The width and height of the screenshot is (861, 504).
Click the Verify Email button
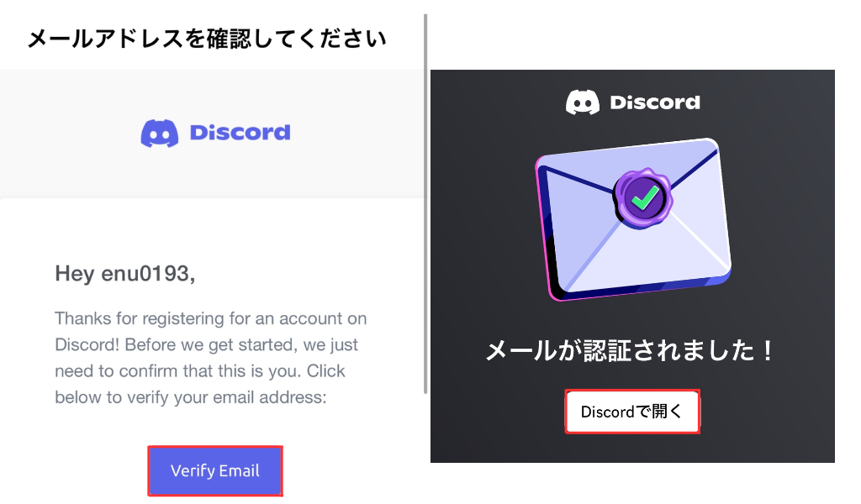(215, 470)
